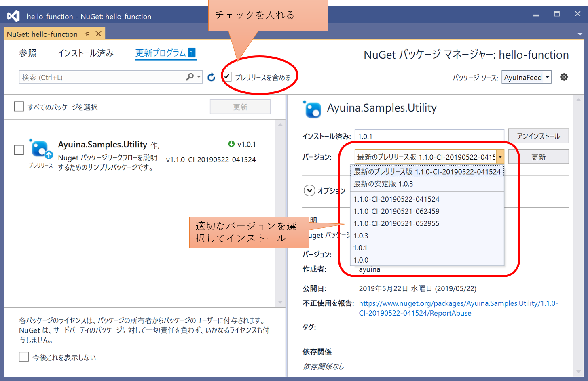The image size is (588, 381).
Task: Close the NuGet: hello-function tab
Action: tap(98, 34)
